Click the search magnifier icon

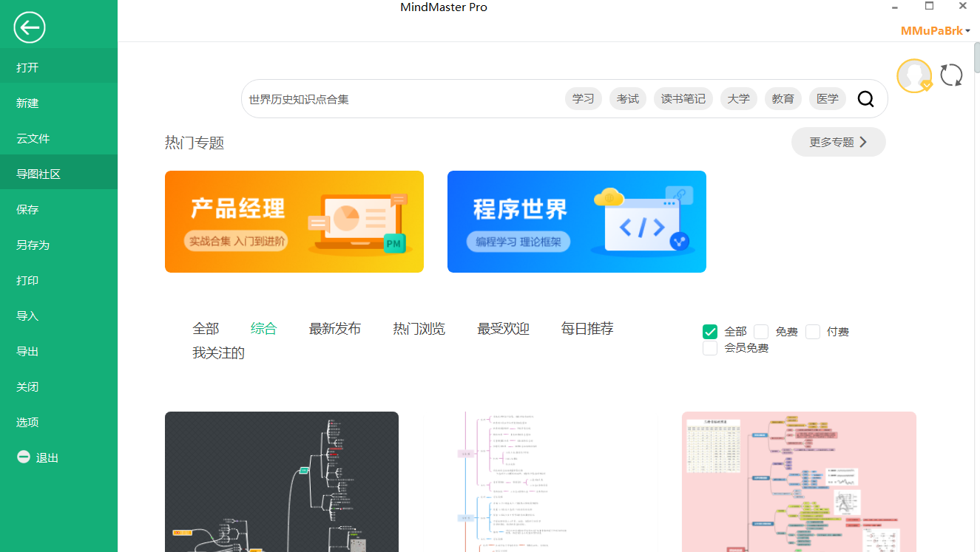(x=865, y=99)
